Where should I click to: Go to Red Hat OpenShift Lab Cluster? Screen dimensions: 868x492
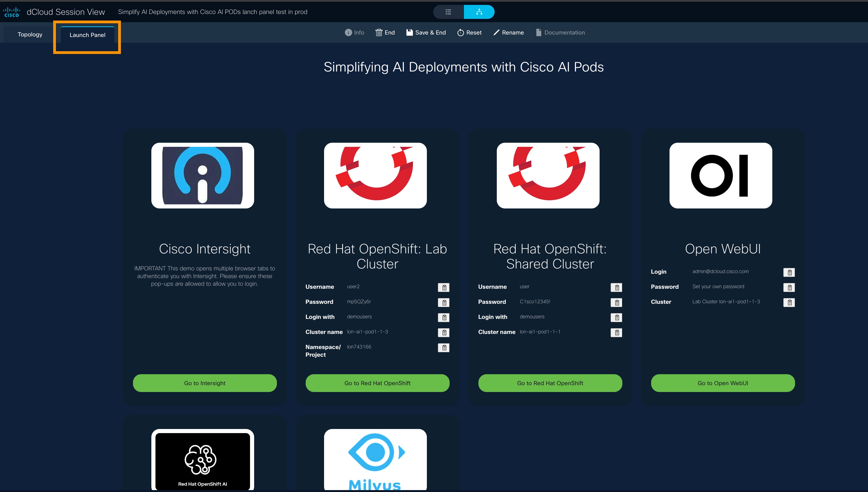[x=377, y=383]
